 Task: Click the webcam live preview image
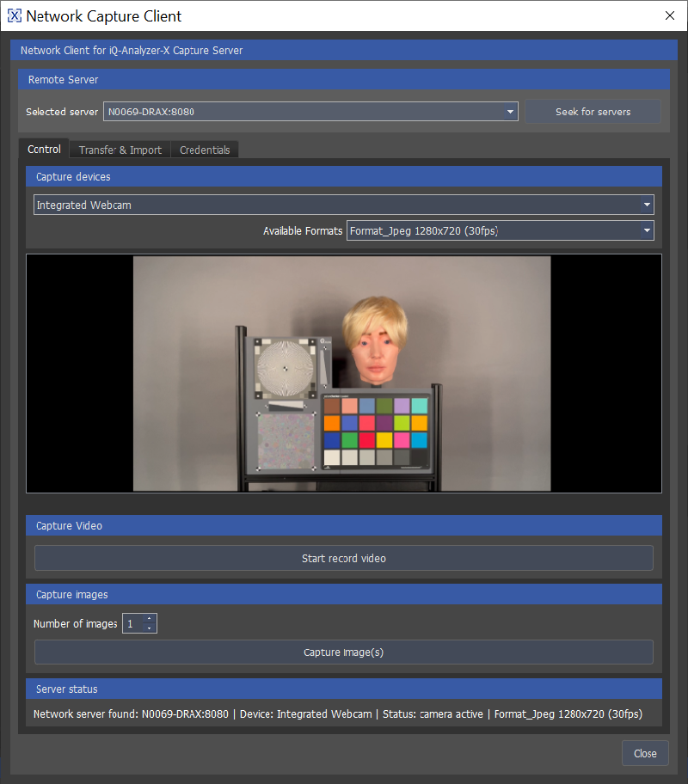pyautogui.click(x=341, y=373)
